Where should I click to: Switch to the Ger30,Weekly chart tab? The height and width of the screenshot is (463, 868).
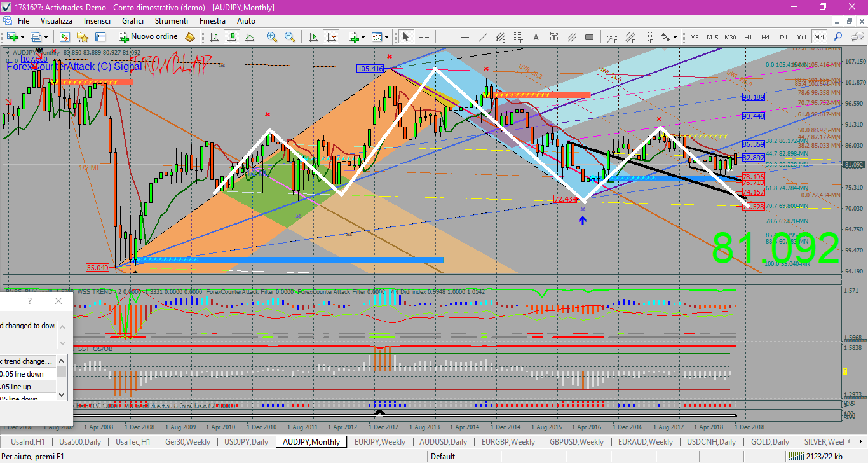[188, 441]
